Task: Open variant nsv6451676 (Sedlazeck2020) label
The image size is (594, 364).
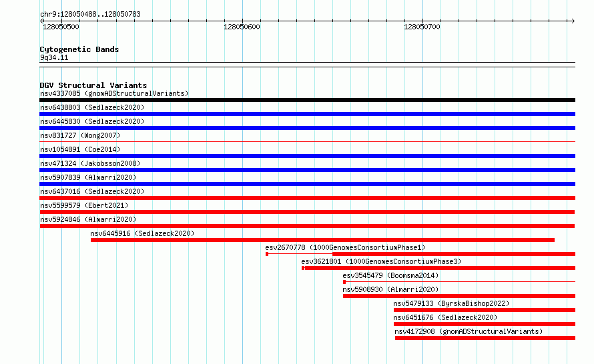Action: point(445,317)
